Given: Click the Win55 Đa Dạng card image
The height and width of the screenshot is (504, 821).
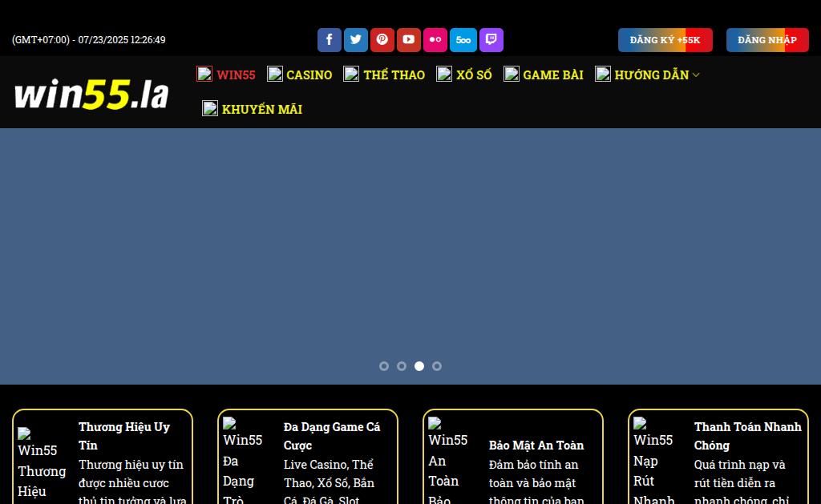Looking at the screenshot, I should (248, 460).
